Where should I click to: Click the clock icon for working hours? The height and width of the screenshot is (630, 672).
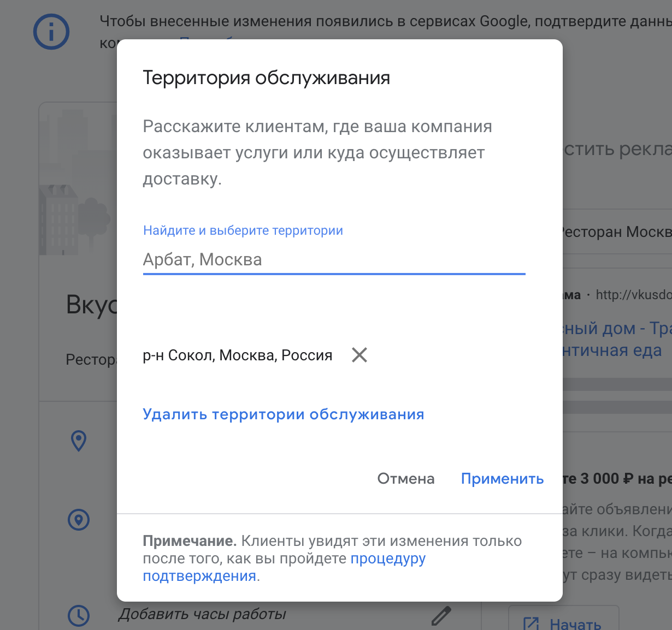(x=79, y=615)
